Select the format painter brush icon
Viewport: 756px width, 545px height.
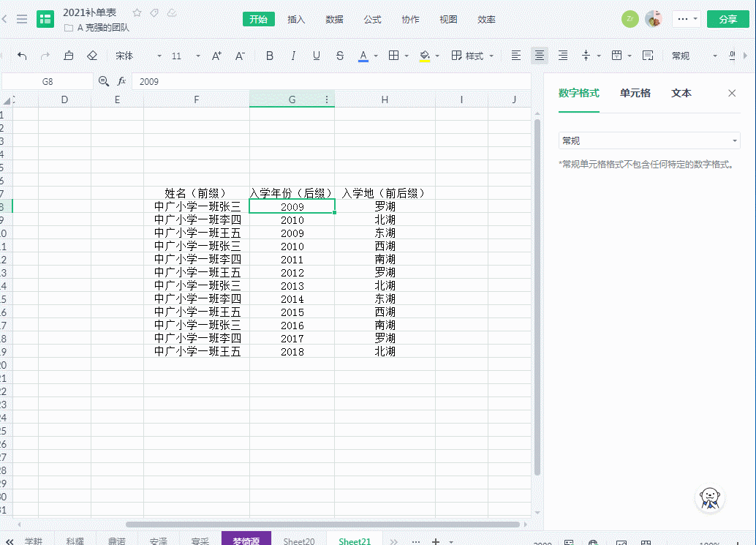coord(69,56)
